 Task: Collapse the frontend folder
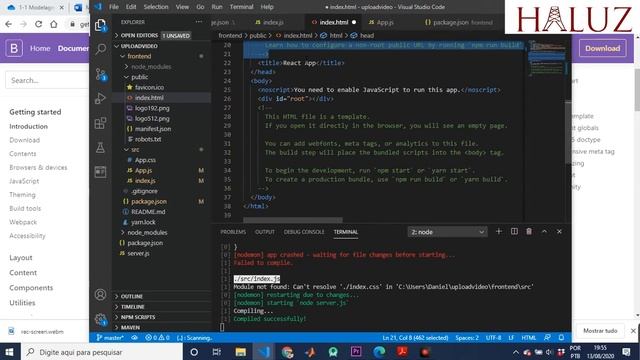point(139,56)
